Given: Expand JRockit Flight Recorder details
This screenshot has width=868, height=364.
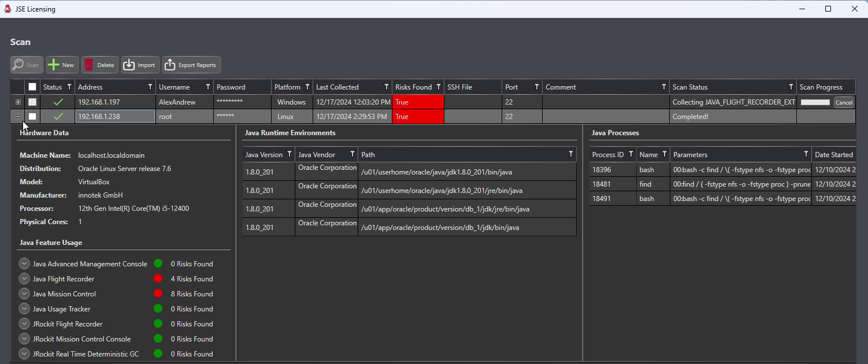Looking at the screenshot, I should pyautogui.click(x=24, y=324).
